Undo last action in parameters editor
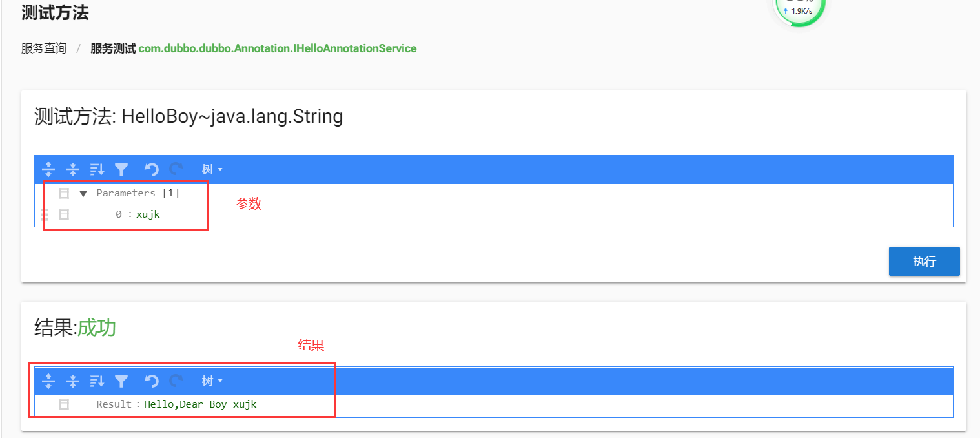980x438 pixels. (x=151, y=169)
